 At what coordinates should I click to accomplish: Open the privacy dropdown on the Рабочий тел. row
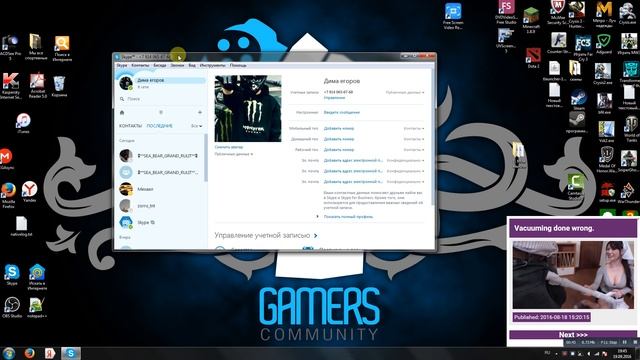(x=413, y=150)
